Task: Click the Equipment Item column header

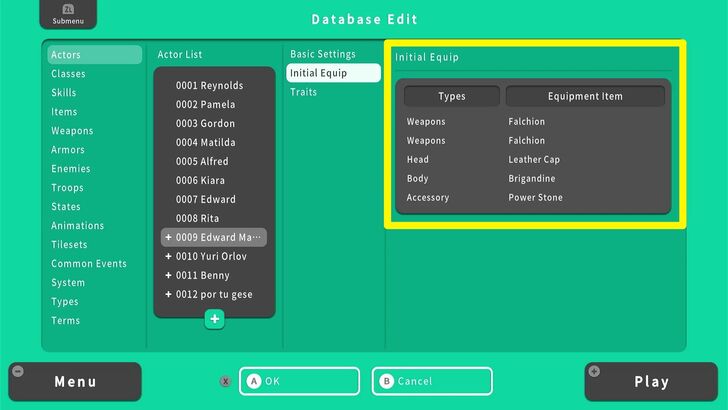Action: pos(585,96)
